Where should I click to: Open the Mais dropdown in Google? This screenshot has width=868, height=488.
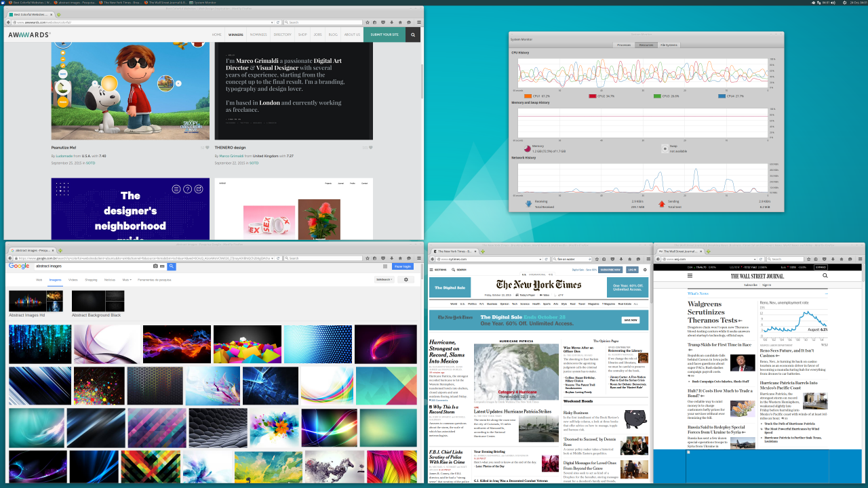127,279
